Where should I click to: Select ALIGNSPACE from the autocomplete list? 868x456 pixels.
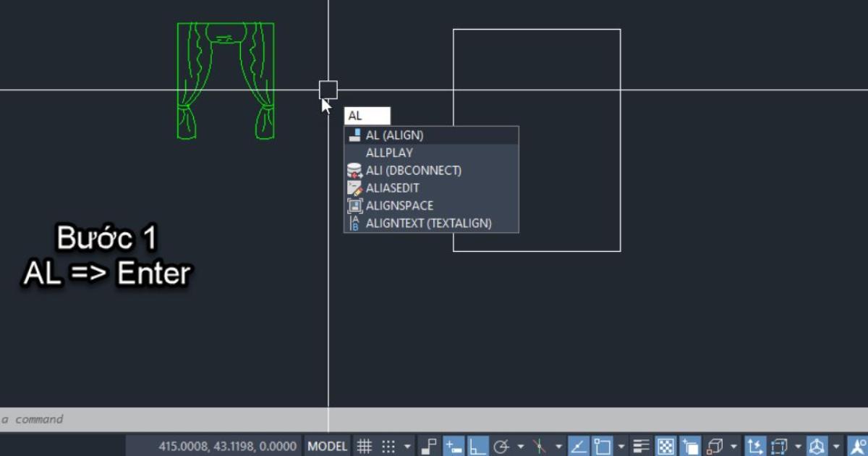pos(400,206)
